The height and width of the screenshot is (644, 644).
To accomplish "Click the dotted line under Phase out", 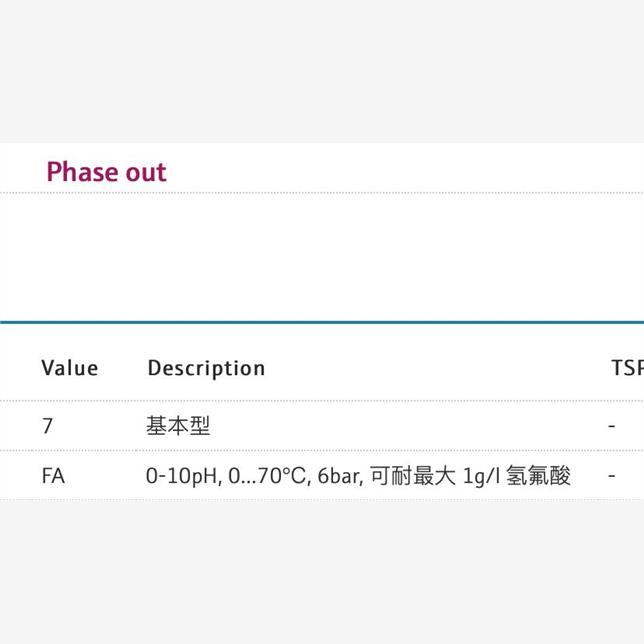I will click(x=320, y=192).
